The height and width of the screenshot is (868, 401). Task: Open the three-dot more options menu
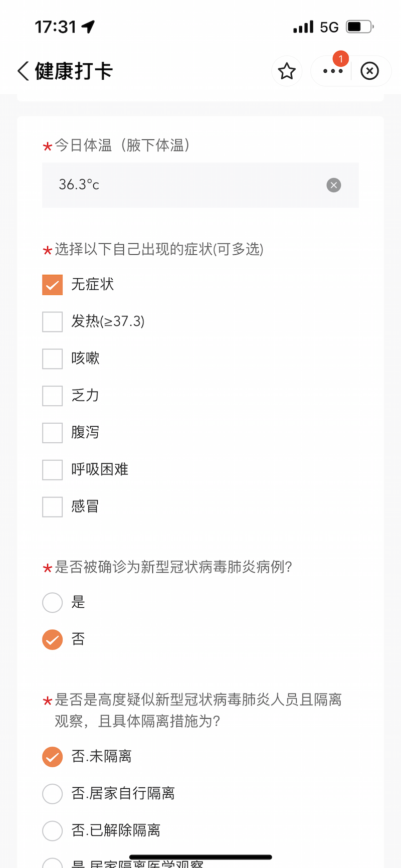click(x=333, y=71)
